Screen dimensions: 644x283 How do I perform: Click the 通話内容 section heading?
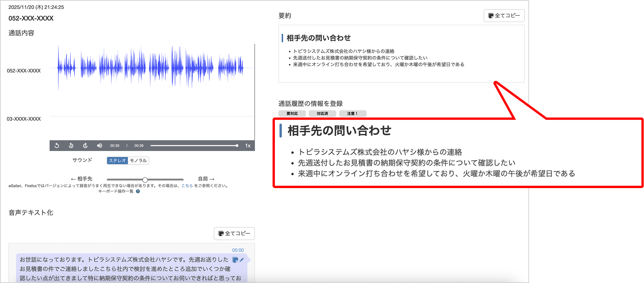point(21,33)
